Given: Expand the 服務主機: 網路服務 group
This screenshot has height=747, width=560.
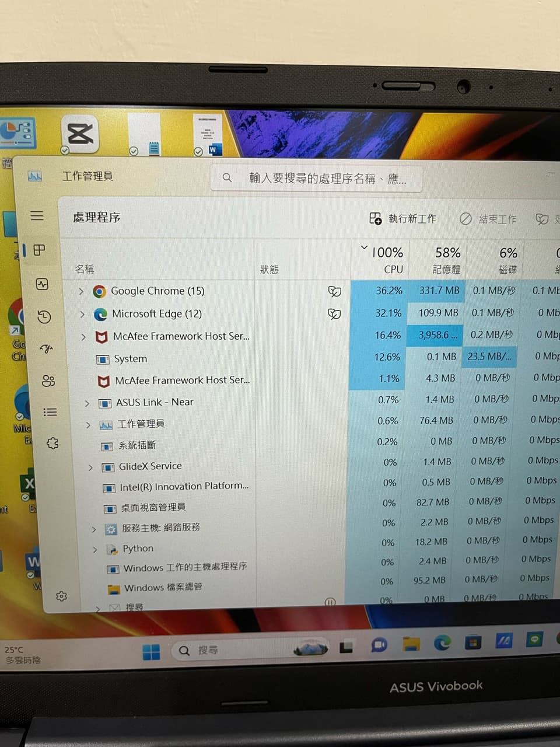Looking at the screenshot, I should tap(93, 529).
